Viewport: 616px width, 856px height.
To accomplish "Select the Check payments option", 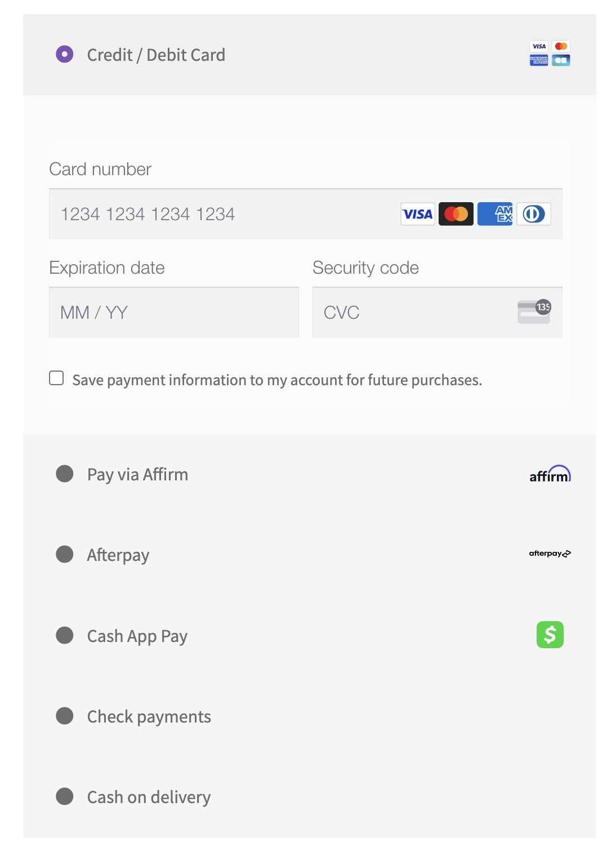I will pyautogui.click(x=64, y=716).
